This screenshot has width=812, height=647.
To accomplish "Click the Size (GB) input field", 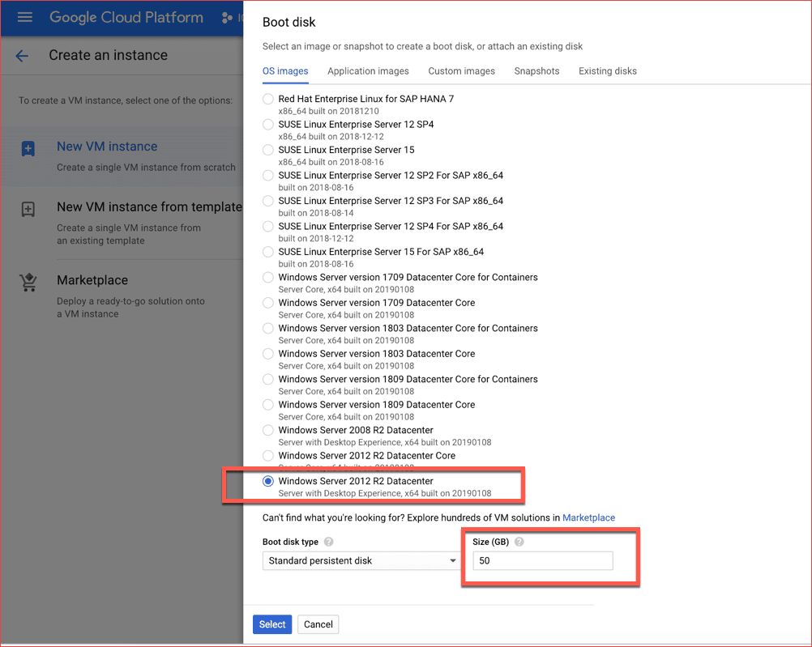I will point(541,560).
